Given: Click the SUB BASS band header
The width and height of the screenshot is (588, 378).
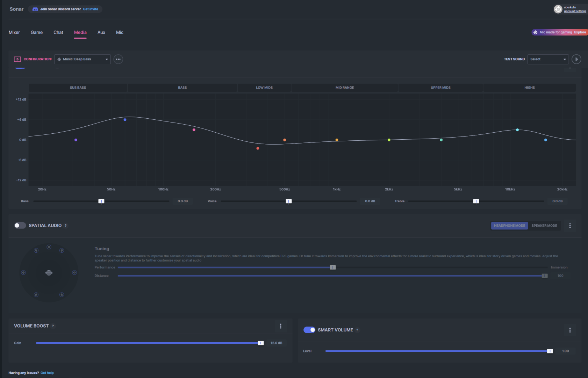Looking at the screenshot, I should pyautogui.click(x=78, y=87).
